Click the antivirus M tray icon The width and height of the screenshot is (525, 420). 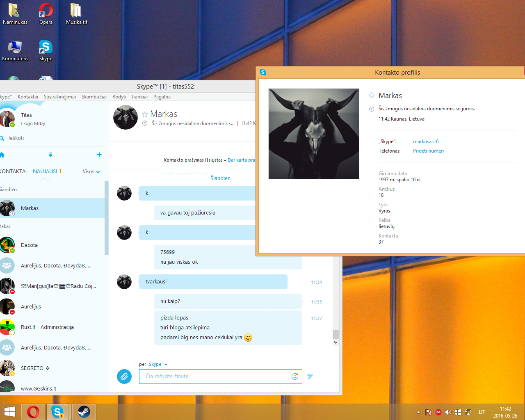[438, 412]
